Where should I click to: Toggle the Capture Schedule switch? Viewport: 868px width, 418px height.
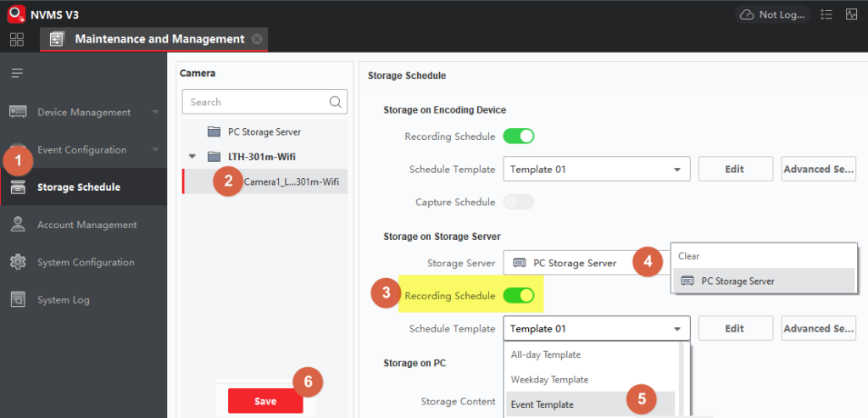coord(518,202)
